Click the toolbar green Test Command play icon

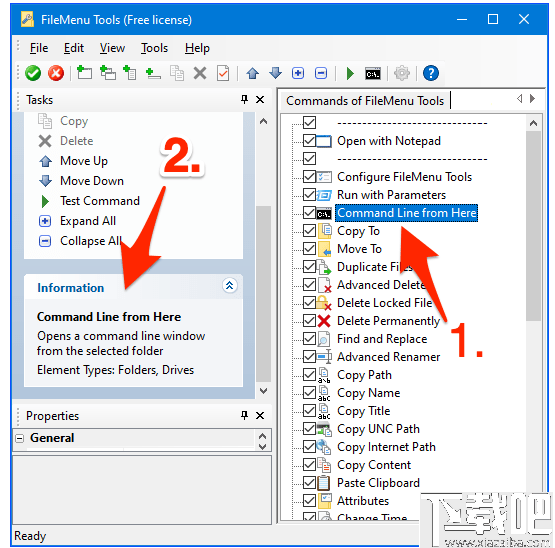(350, 74)
